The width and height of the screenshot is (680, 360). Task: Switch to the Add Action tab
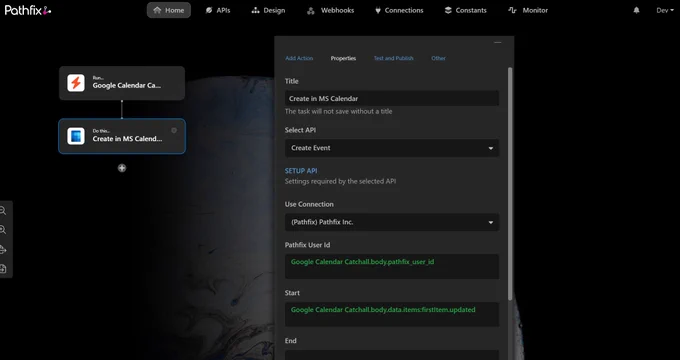click(299, 58)
